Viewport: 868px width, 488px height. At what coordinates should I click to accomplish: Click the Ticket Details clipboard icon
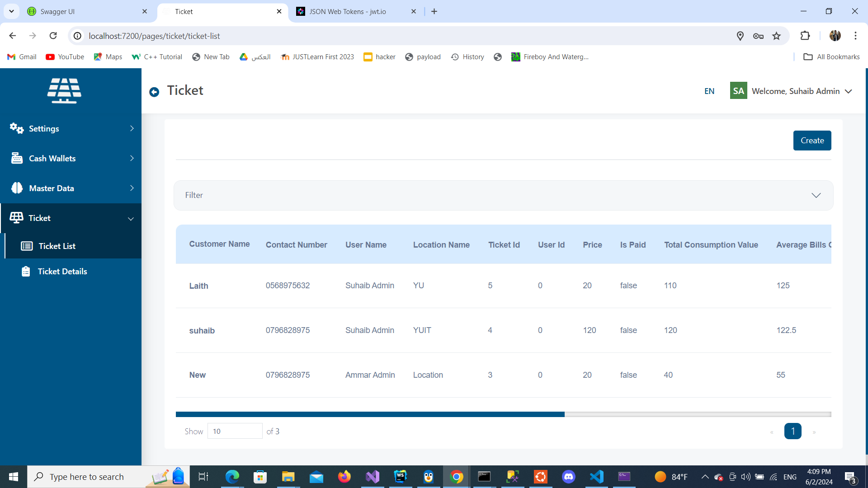pos(26,271)
